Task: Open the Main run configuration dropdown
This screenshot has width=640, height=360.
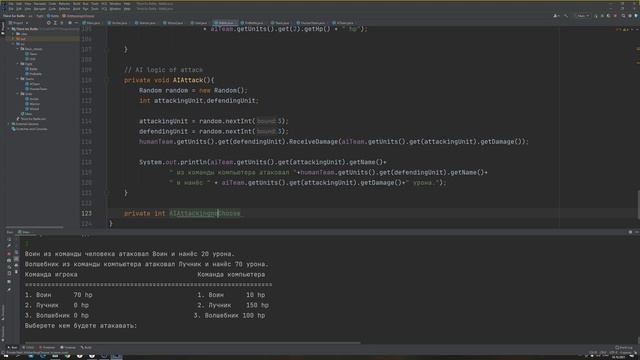Action: coord(583,16)
